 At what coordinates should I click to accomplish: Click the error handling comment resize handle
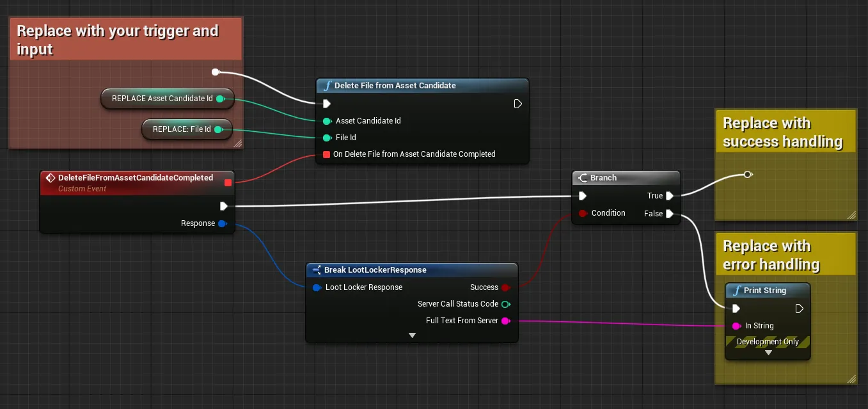click(851, 379)
